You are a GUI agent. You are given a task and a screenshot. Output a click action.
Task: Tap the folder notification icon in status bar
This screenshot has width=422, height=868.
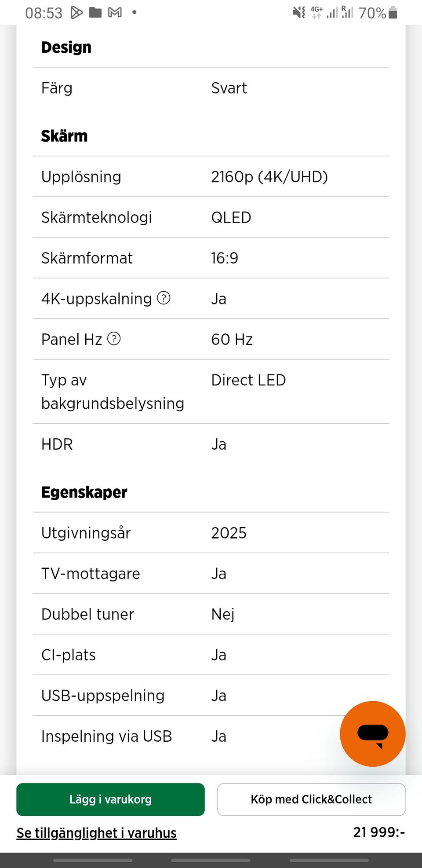pyautogui.click(x=95, y=13)
